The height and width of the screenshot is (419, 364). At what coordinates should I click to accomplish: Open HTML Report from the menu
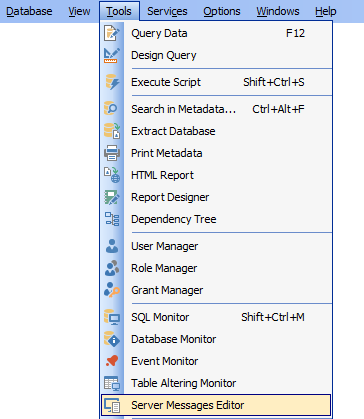click(216, 175)
